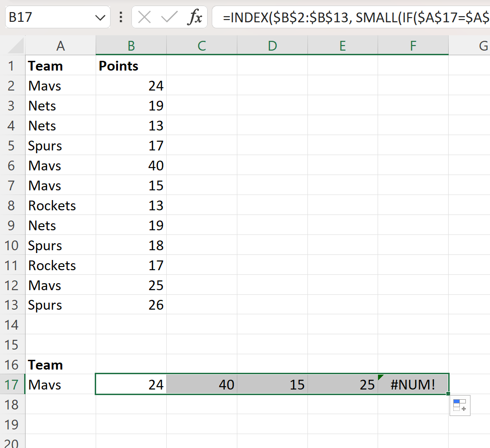Click the formula bar text area
The image size is (490, 448).
click(348, 17)
